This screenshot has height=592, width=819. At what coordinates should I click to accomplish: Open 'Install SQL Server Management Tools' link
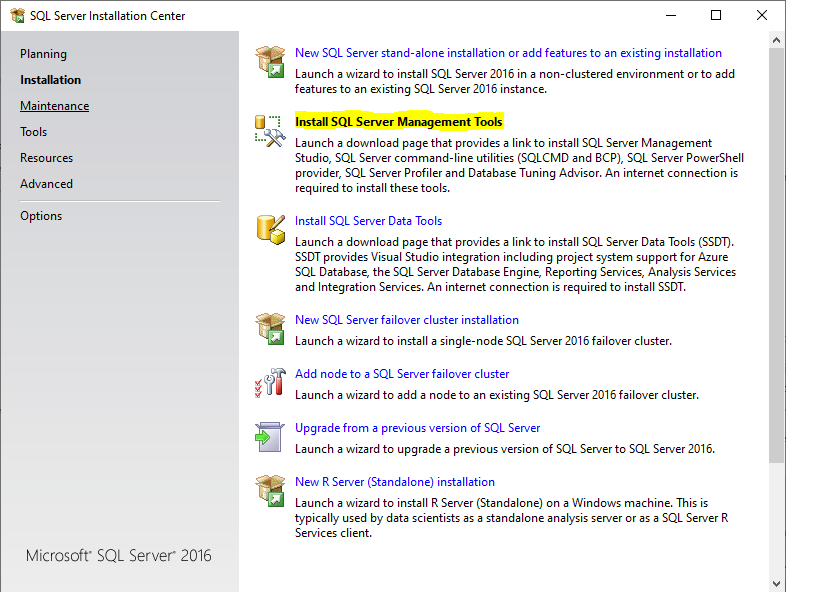[x=399, y=120]
